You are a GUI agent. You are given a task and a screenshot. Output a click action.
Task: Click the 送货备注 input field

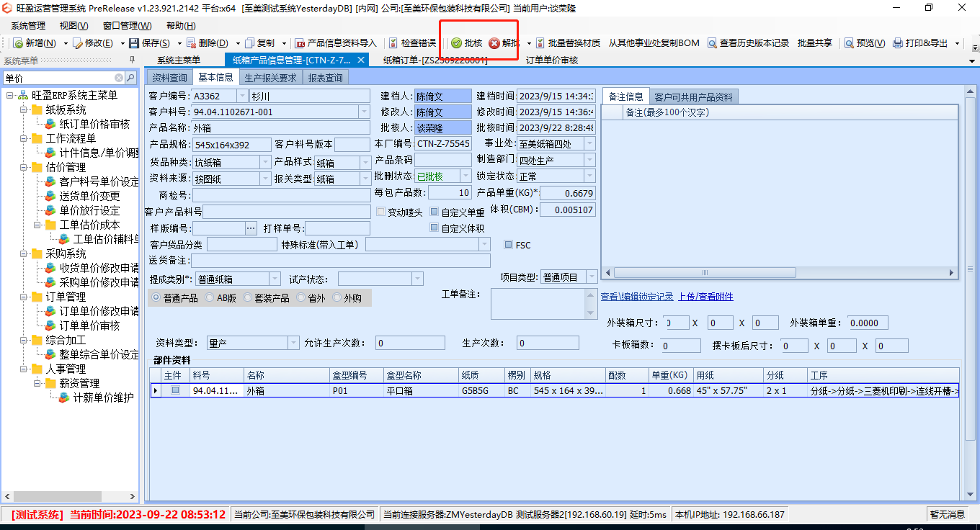[340, 261]
